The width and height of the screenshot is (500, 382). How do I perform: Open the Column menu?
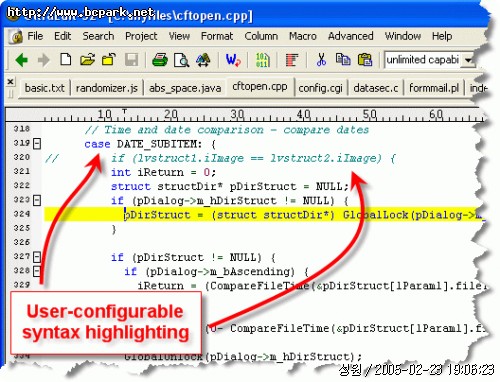click(261, 36)
